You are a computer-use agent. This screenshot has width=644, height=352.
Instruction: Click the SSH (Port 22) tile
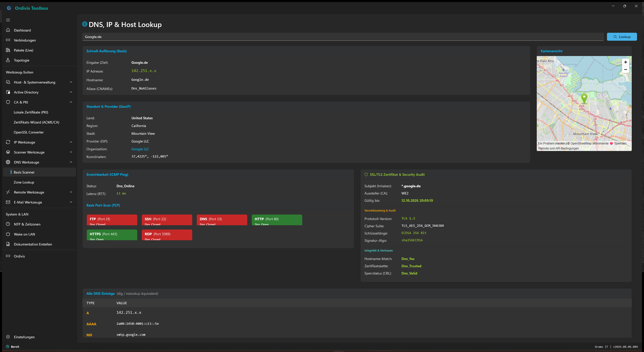tap(167, 220)
